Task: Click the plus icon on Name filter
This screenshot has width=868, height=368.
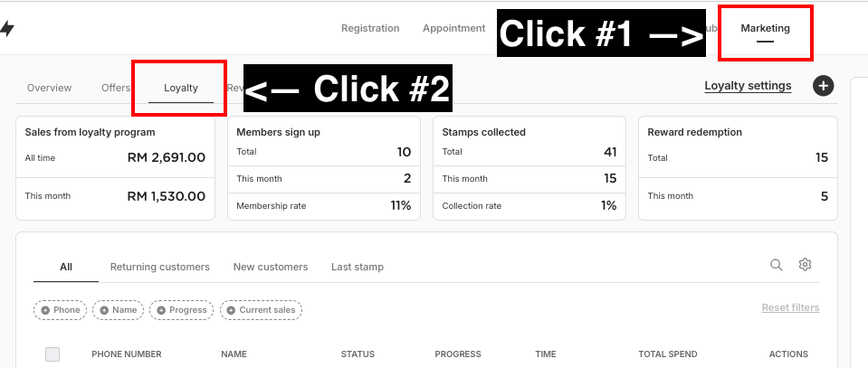Action: 104,310
